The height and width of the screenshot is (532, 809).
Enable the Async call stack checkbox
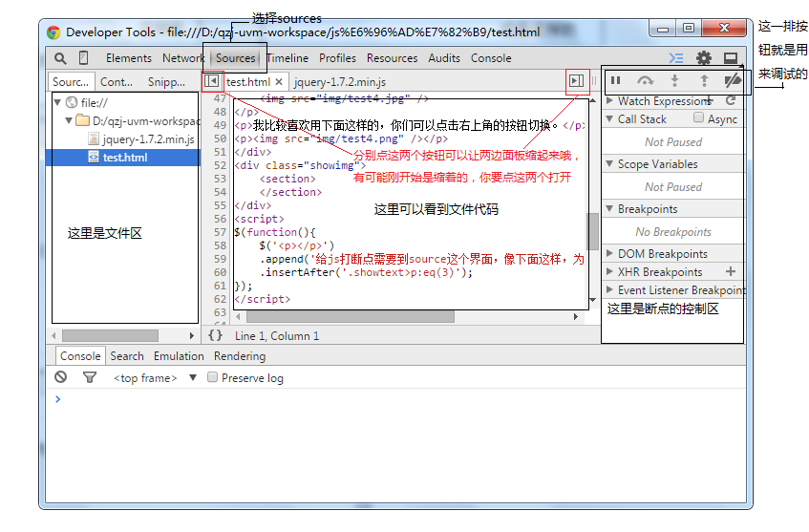click(x=698, y=117)
